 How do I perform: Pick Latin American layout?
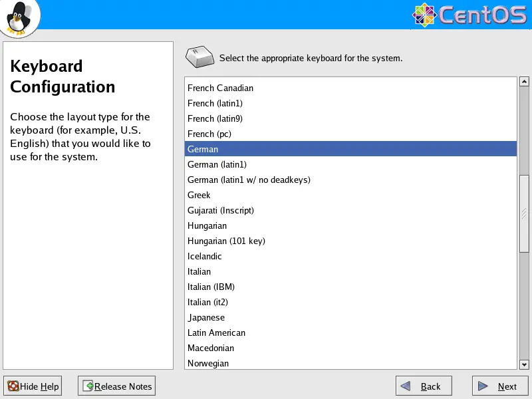click(216, 332)
